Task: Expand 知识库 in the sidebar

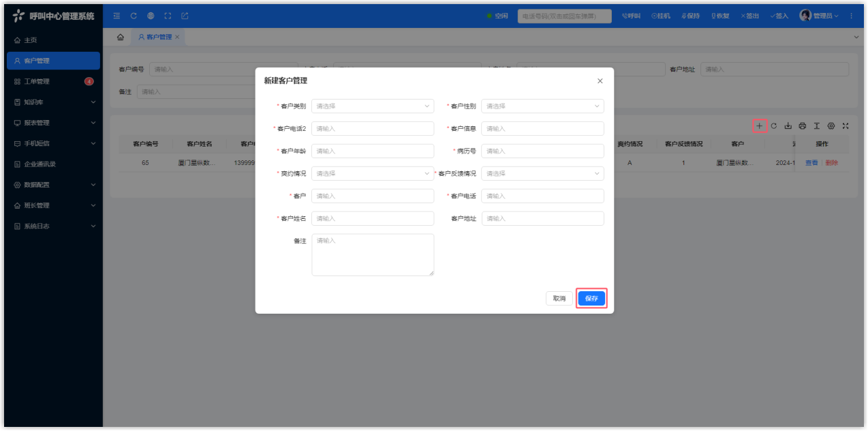Action: 53,102
